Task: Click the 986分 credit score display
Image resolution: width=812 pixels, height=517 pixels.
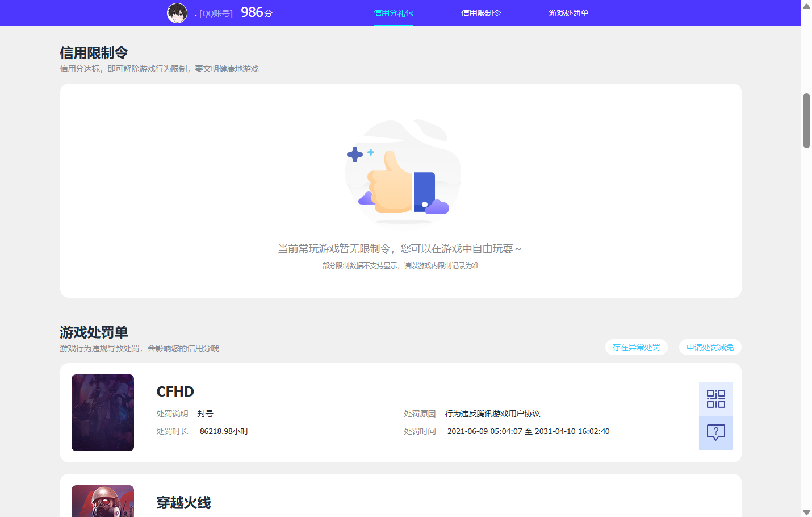Action: coord(256,12)
